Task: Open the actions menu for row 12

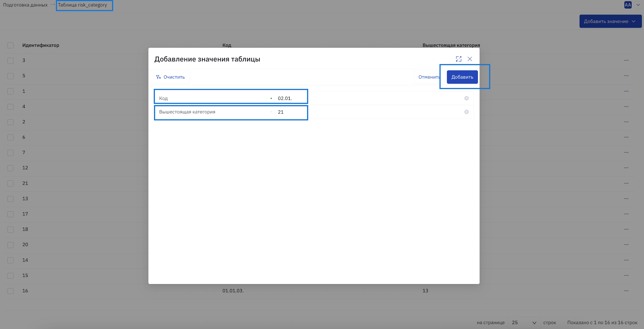Action: [626, 168]
